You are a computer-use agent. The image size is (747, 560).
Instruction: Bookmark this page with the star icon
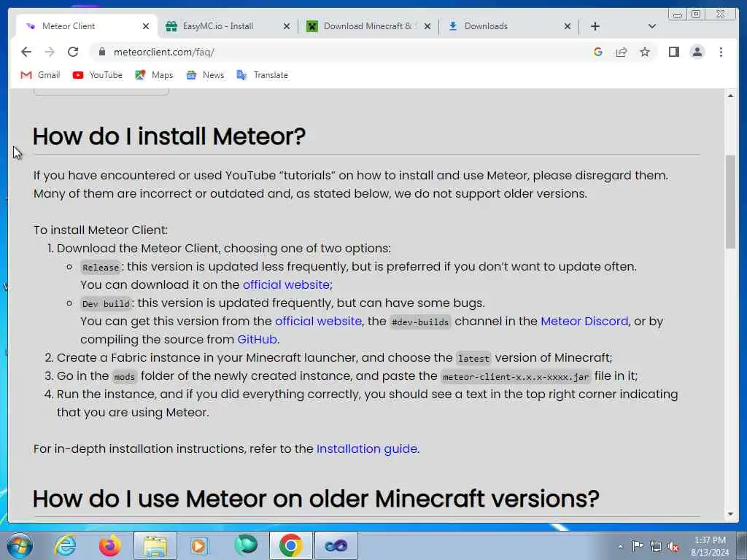point(645,52)
